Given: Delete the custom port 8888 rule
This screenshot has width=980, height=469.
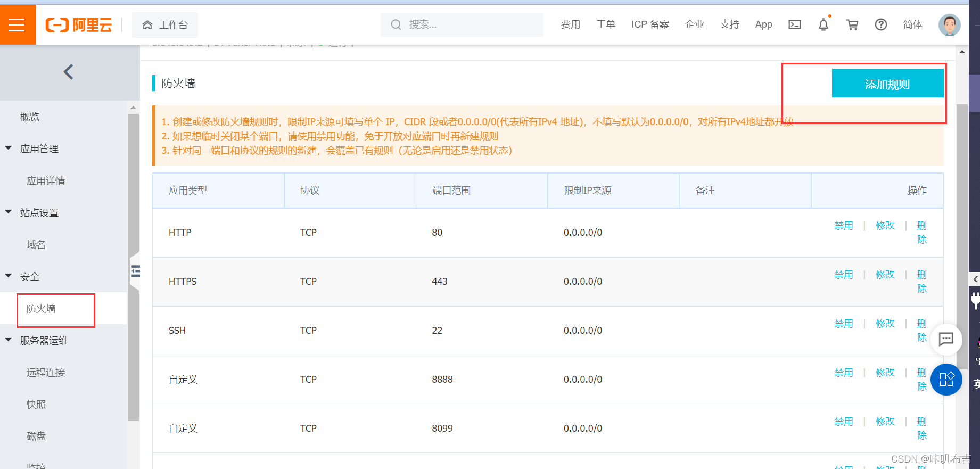Looking at the screenshot, I should pos(922,380).
